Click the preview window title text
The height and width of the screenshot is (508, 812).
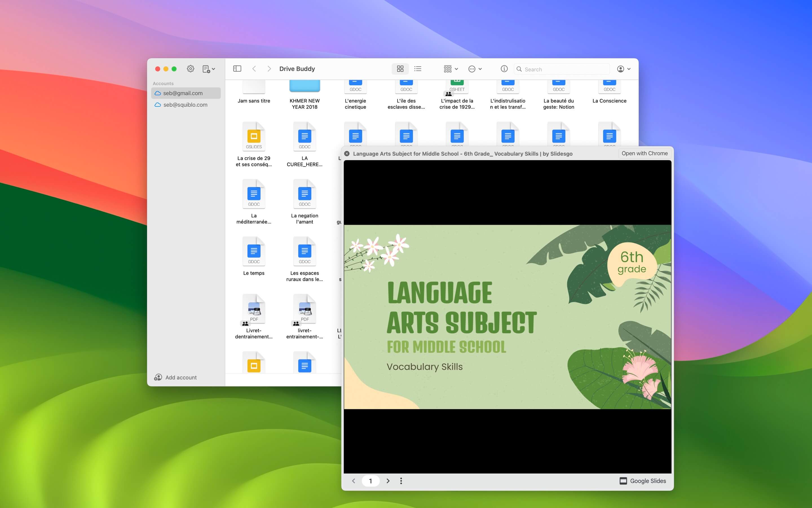tap(463, 154)
